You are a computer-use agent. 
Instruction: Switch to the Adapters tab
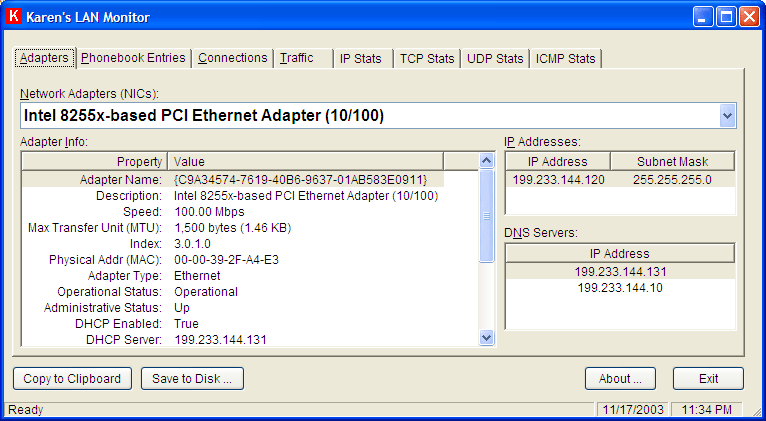click(x=44, y=58)
